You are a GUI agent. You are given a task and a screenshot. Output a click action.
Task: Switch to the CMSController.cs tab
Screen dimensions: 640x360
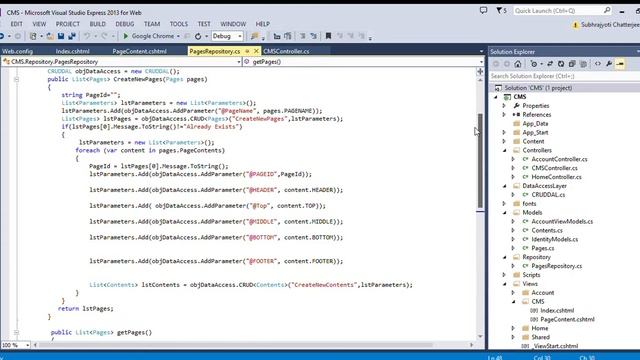tap(286, 51)
